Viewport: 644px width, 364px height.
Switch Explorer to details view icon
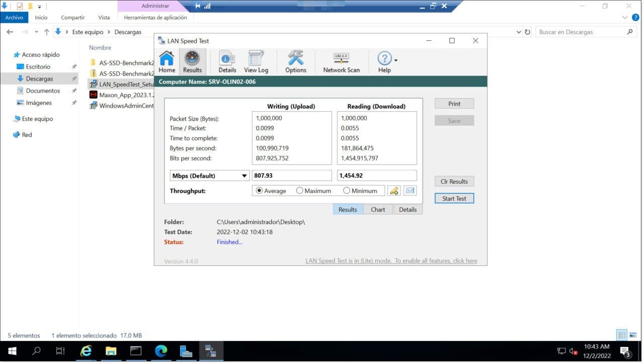tap(622, 335)
